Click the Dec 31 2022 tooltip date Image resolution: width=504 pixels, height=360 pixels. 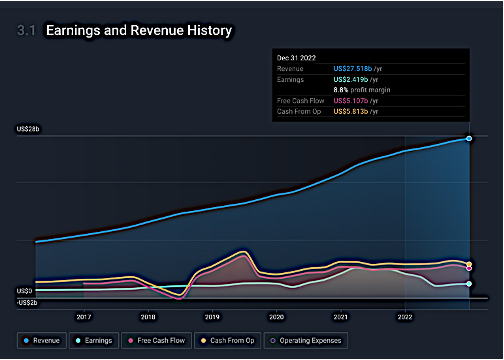click(296, 58)
